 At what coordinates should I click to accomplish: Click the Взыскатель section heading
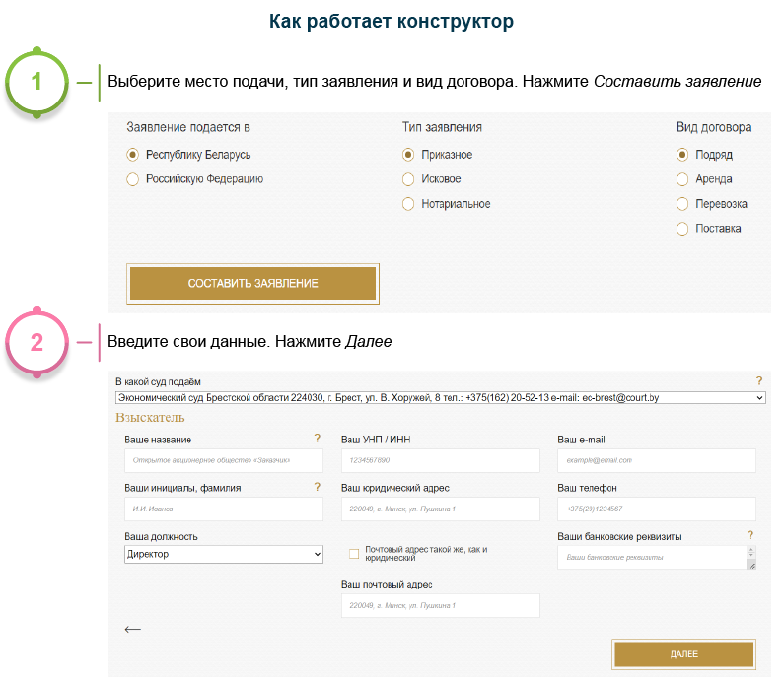[150, 418]
